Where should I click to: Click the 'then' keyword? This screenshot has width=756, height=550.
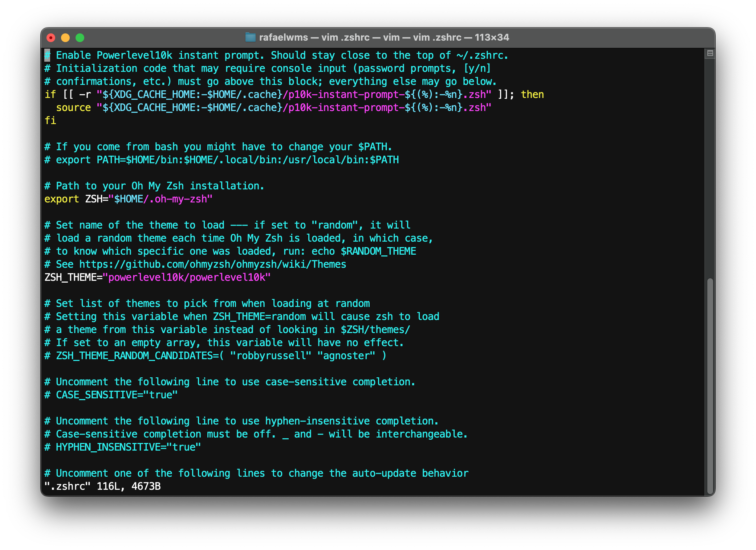tap(532, 94)
